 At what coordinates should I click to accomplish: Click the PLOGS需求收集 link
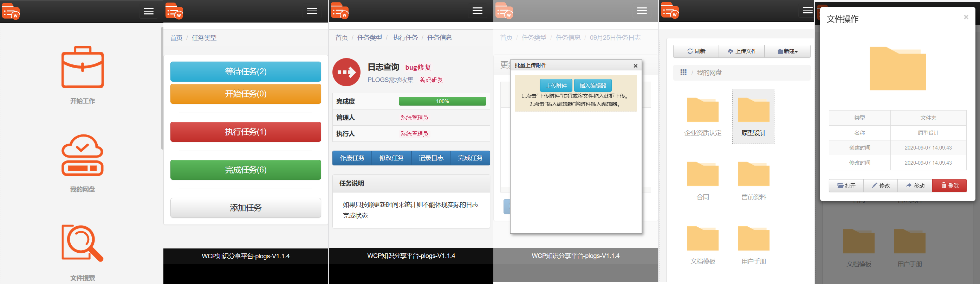[390, 80]
